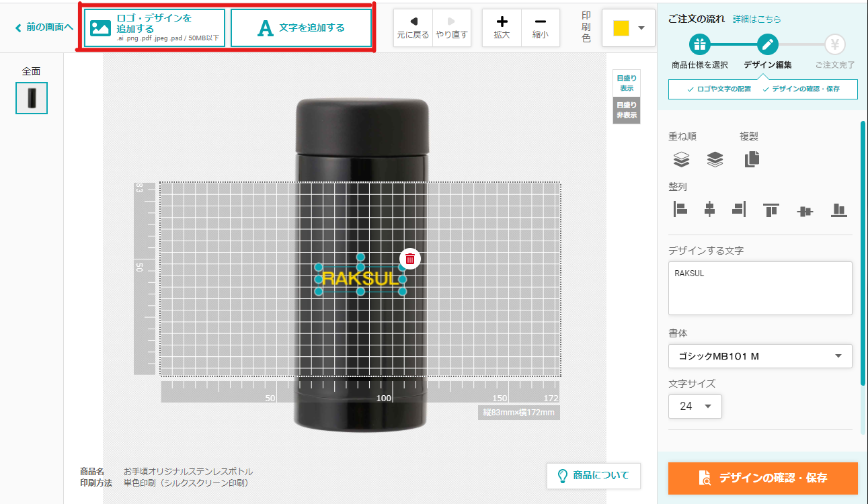This screenshot has width=868, height=504.
Task: Bring layer forward in 重ね順
Action: 682,159
